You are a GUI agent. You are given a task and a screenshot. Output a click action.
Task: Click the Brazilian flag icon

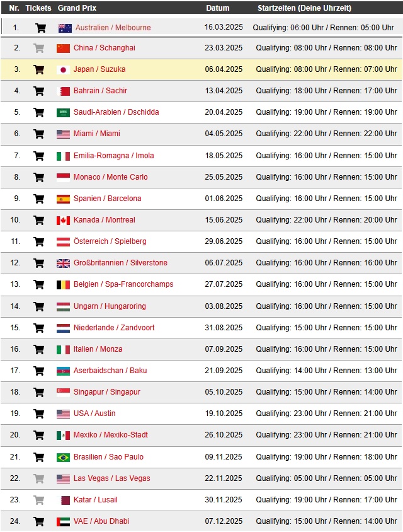coord(63,457)
